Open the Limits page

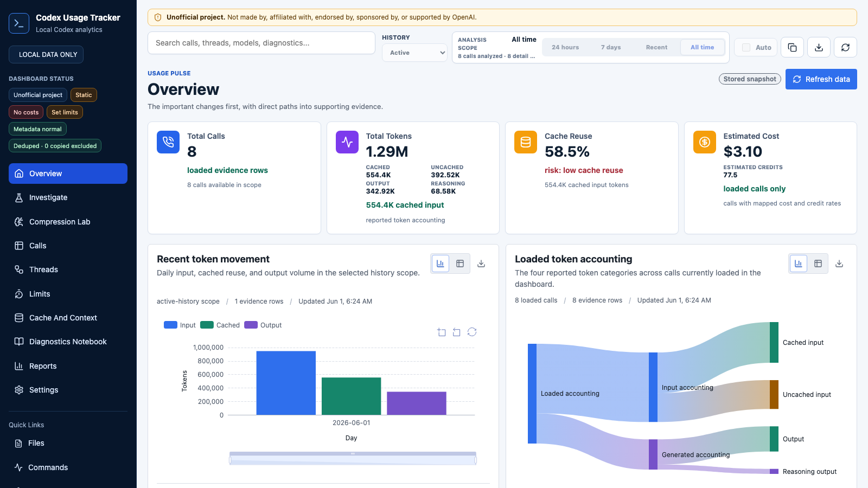pos(68,294)
